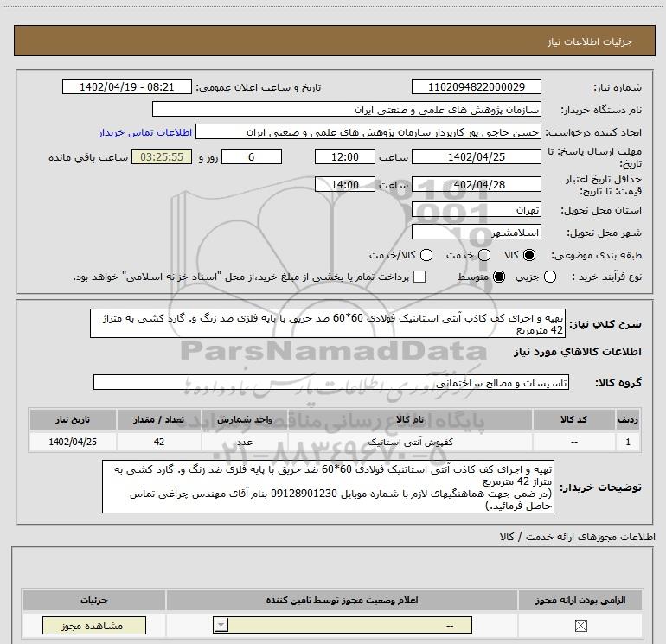Click the جزئیات column header in permits table

click(94, 600)
